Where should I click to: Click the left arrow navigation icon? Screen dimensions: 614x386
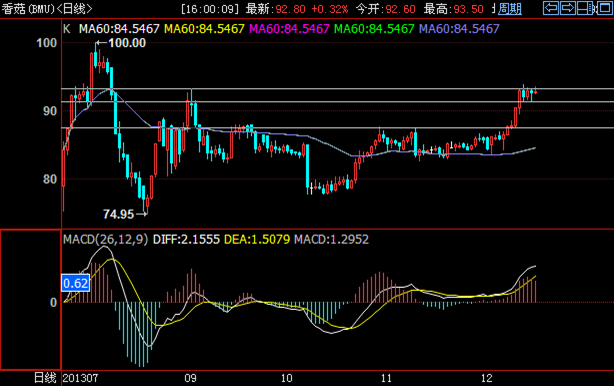pyautogui.click(x=551, y=8)
